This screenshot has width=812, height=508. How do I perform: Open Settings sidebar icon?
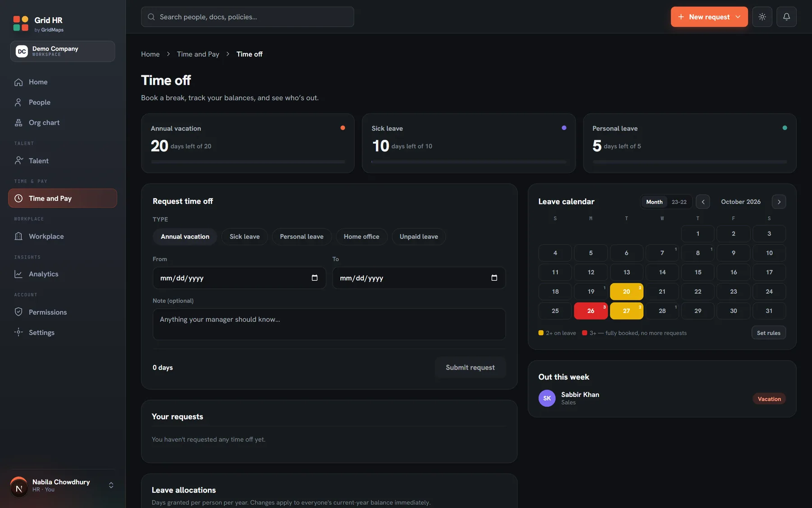point(18,332)
